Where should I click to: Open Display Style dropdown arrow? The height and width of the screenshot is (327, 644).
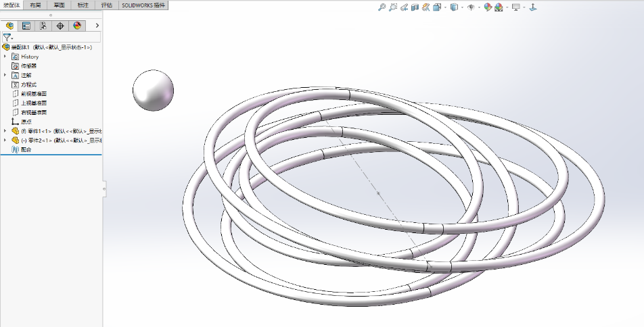tap(462, 7)
